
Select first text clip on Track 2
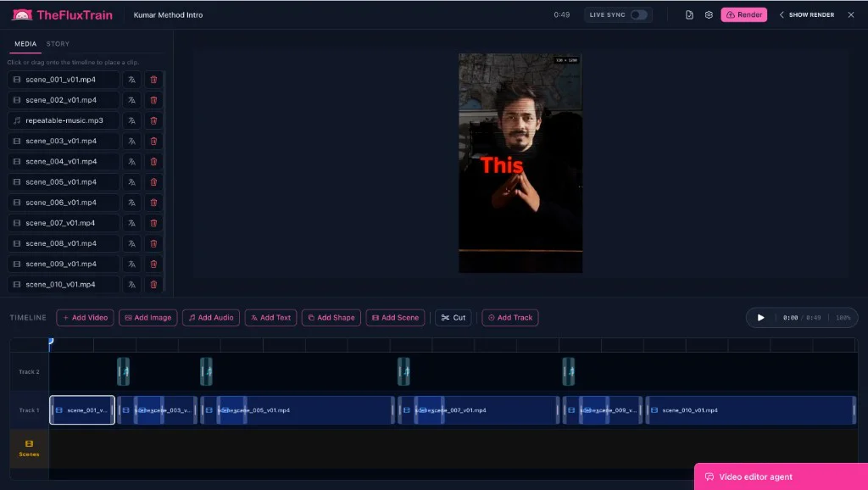[124, 371]
